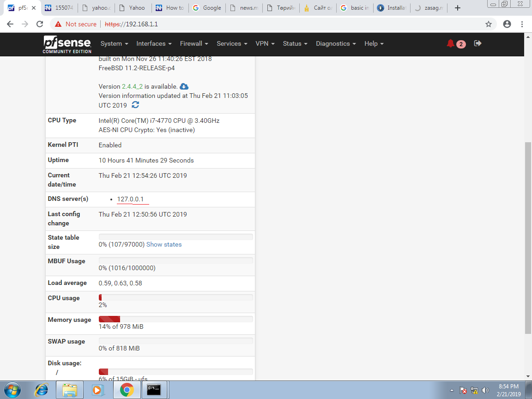Click the uptime value 10 Hours 41 Minutes

(x=146, y=161)
